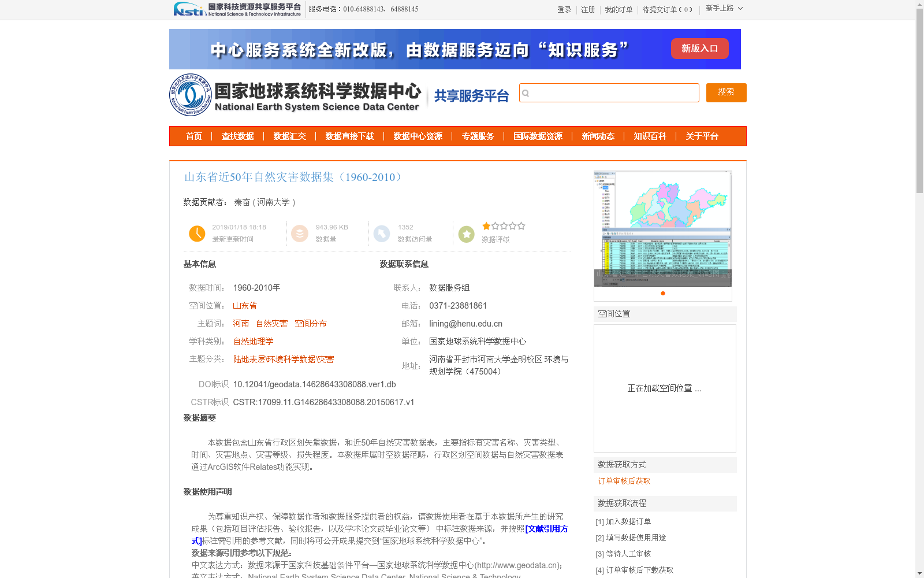Click the email lining@henu.edu.cn
The image size is (924, 578).
[x=465, y=324]
